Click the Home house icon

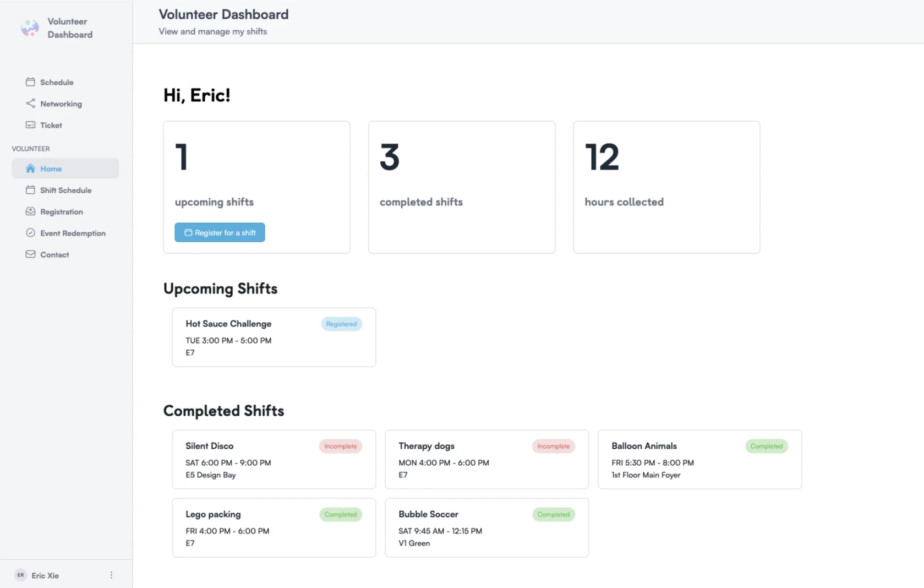coord(30,168)
